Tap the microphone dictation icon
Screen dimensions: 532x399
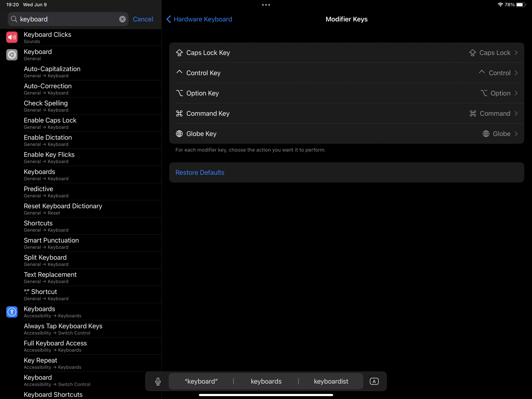coord(158,381)
